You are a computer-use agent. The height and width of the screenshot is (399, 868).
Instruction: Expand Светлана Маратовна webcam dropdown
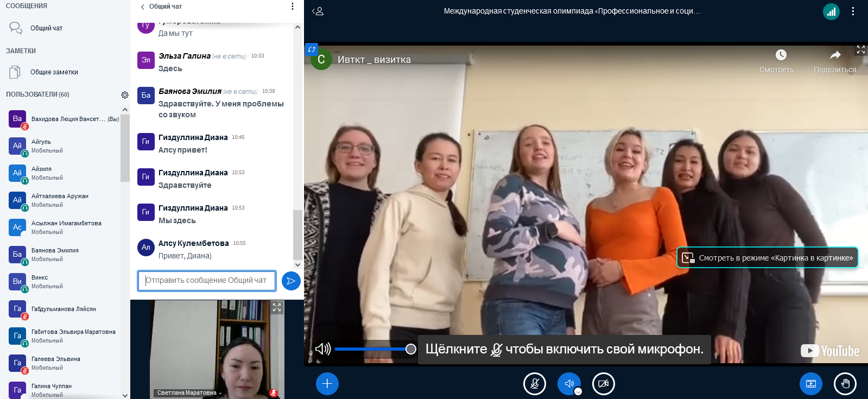coord(220,393)
